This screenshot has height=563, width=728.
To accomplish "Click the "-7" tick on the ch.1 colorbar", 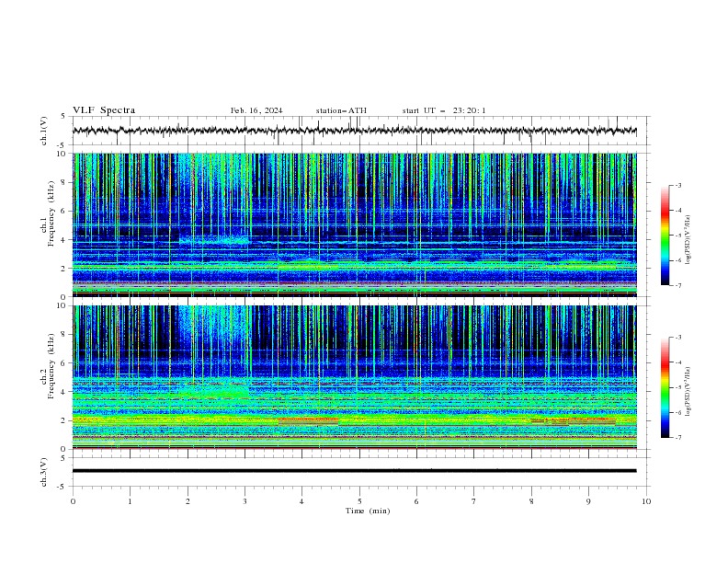I will tap(677, 285).
